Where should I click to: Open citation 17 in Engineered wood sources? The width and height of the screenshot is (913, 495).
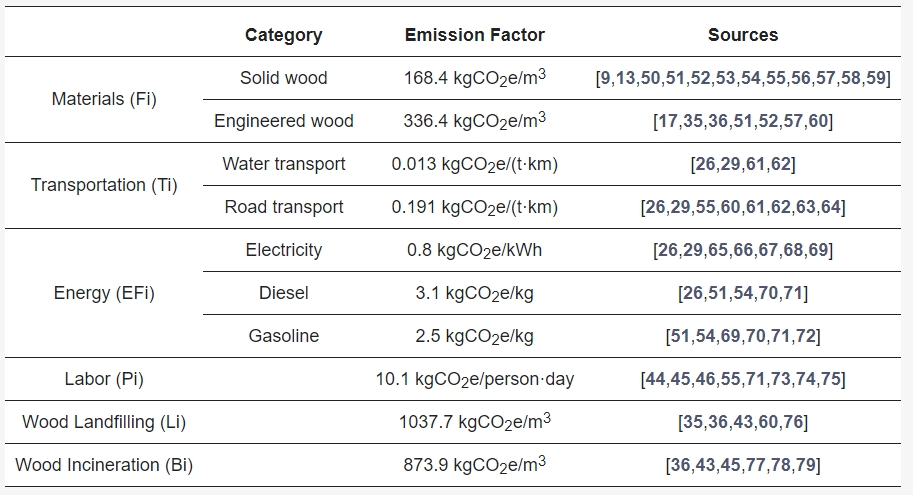pyautogui.click(x=667, y=121)
